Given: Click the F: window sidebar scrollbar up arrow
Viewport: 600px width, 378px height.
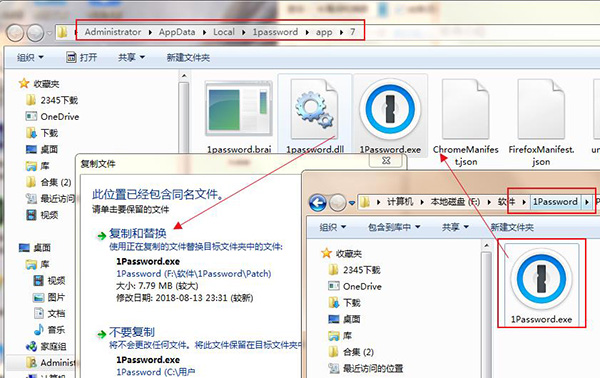Looking at the screenshot, I should [486, 246].
